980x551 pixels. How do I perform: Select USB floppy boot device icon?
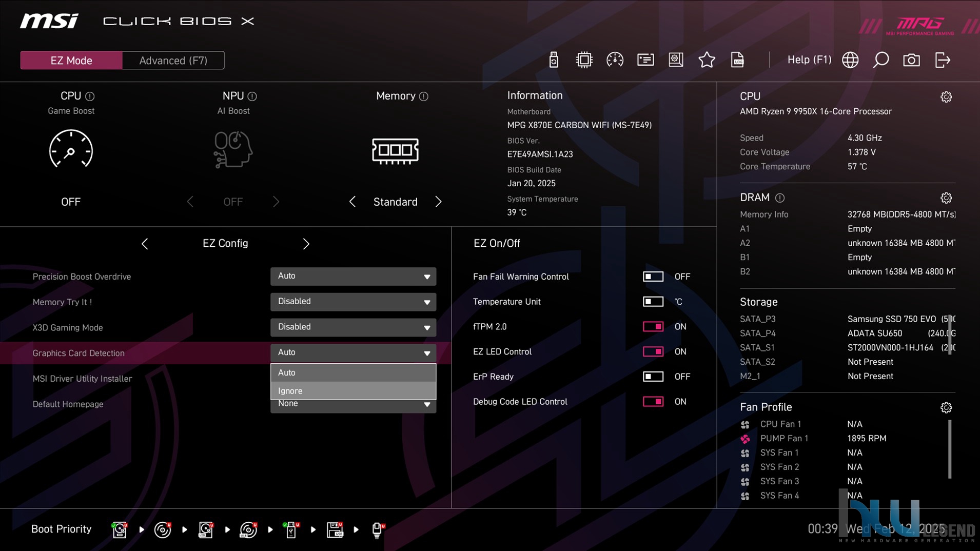pos(335,529)
